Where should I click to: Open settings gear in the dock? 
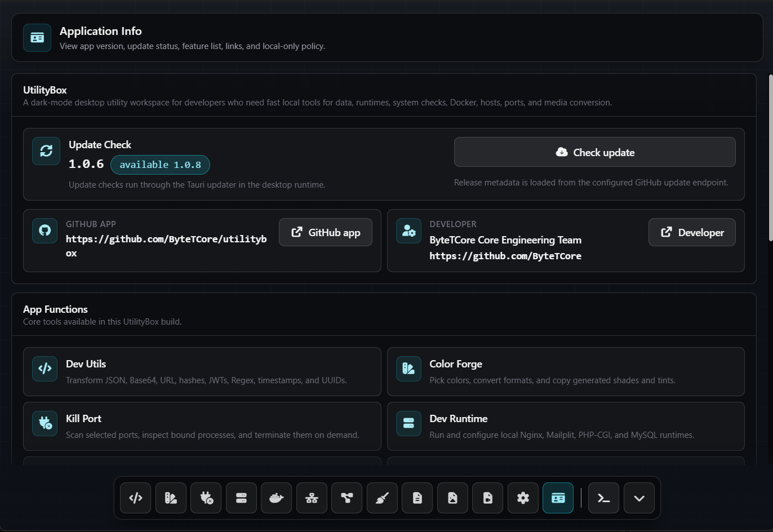point(523,498)
